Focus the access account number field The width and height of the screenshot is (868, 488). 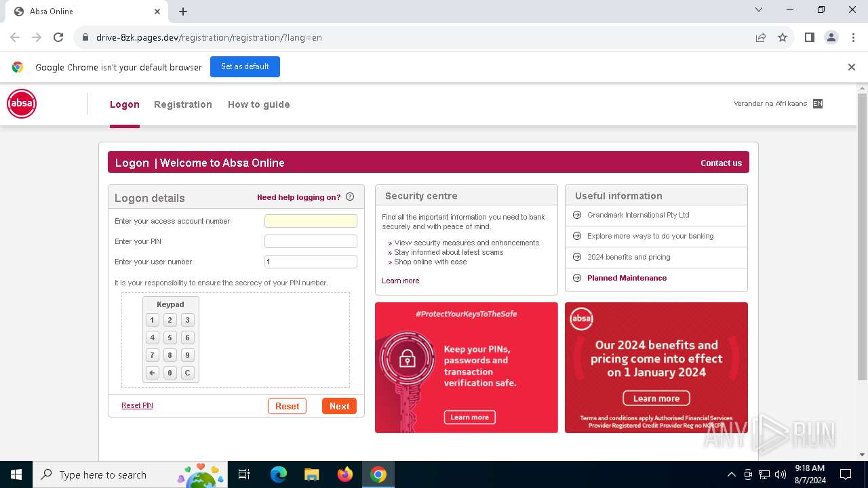click(311, 221)
